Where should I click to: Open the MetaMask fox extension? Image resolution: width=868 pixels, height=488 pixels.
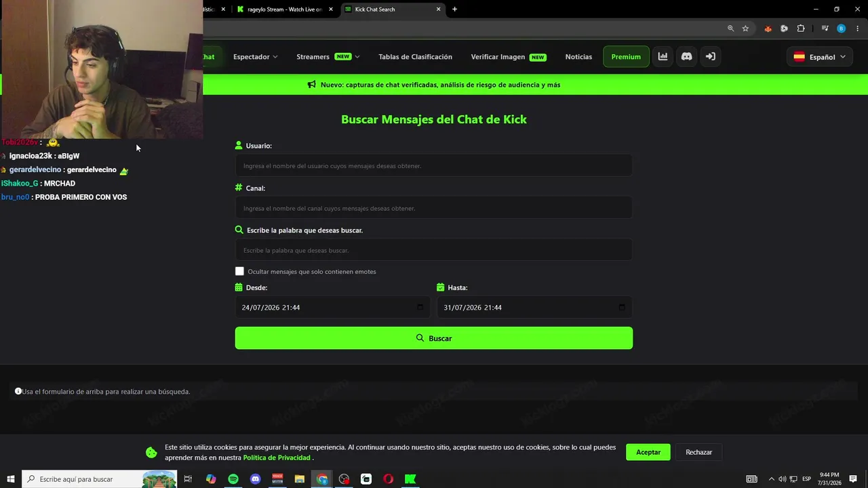(x=768, y=28)
